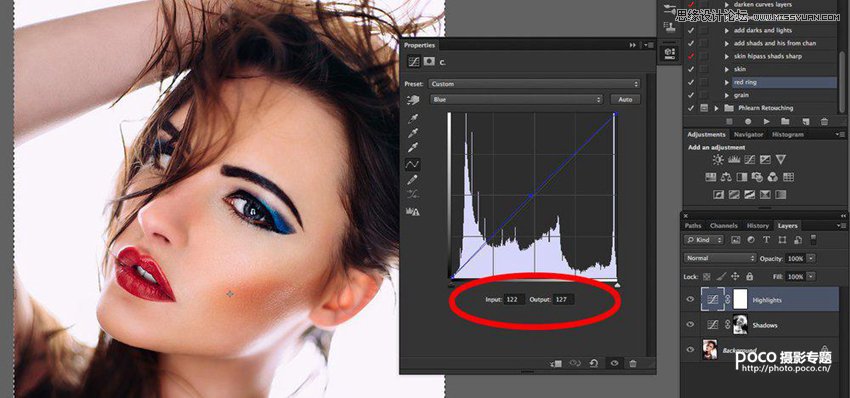Toggle lock position for the layer
Viewport: 850px width, 398px height.
735,276
